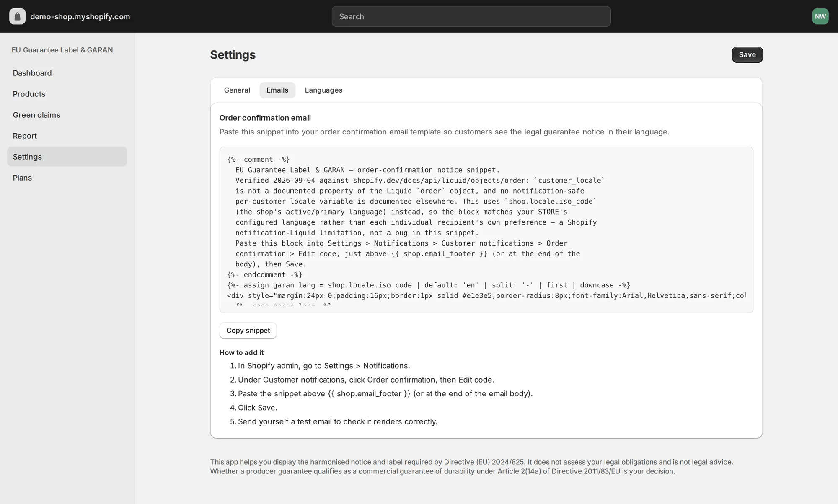
Task: Click the Copy snippet button
Action: coord(248,331)
